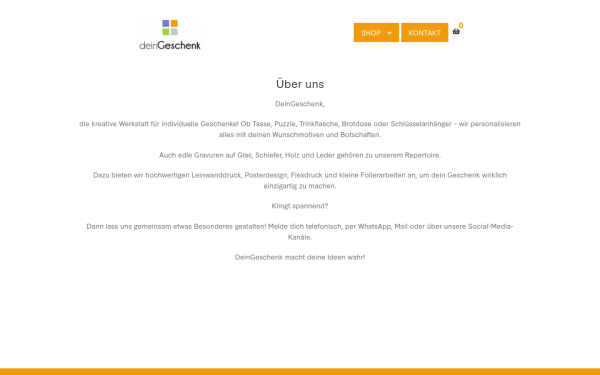Click the 'DeinGeschenk,' text line

click(300, 104)
